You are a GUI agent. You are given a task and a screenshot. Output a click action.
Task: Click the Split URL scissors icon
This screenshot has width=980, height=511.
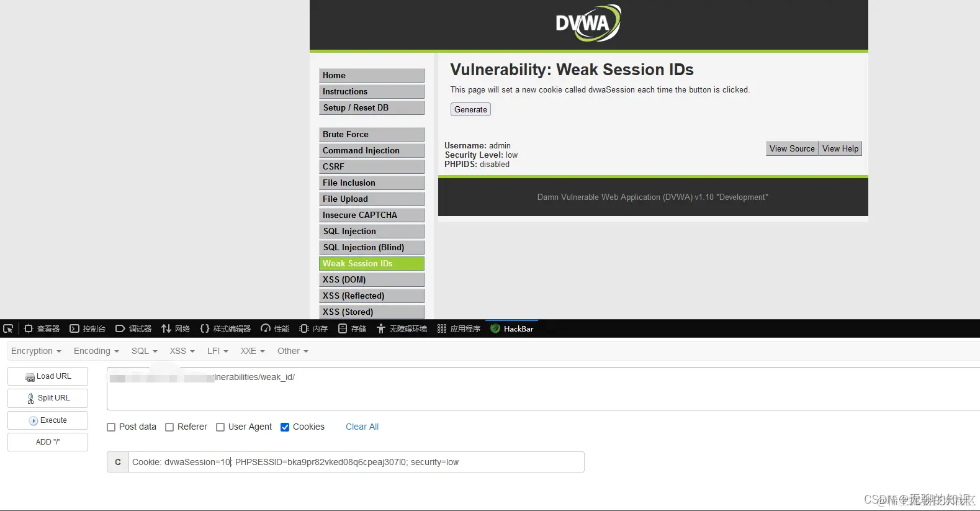(x=30, y=399)
